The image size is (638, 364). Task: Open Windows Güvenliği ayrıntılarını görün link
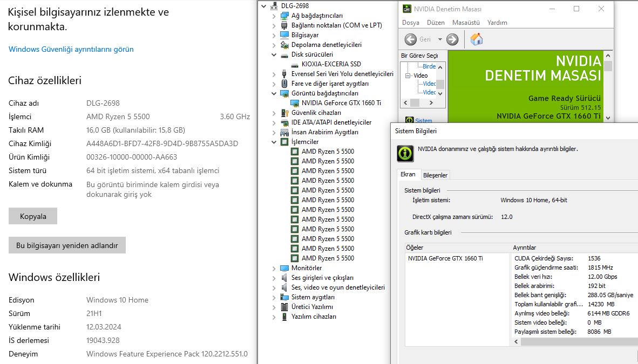pyautogui.click(x=71, y=49)
